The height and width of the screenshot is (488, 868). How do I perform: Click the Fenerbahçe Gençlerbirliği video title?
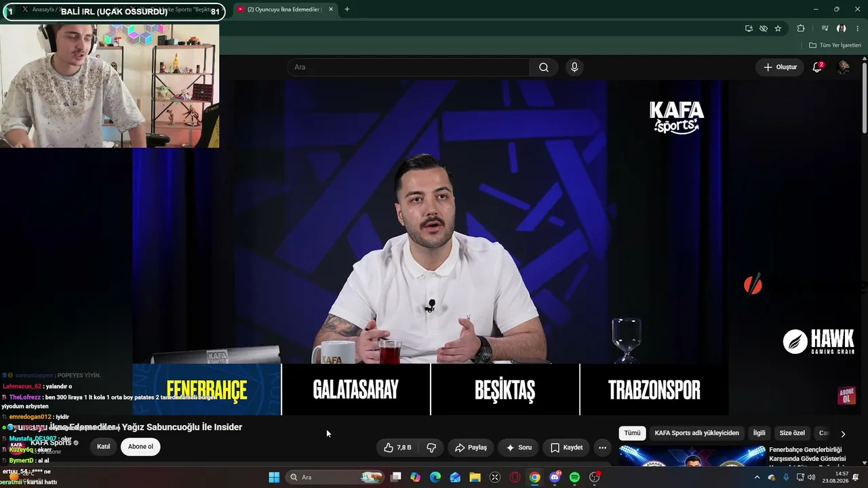pos(808,455)
